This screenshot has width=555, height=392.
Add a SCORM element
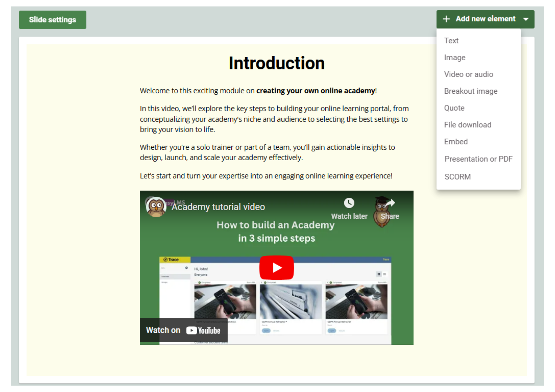tap(458, 176)
